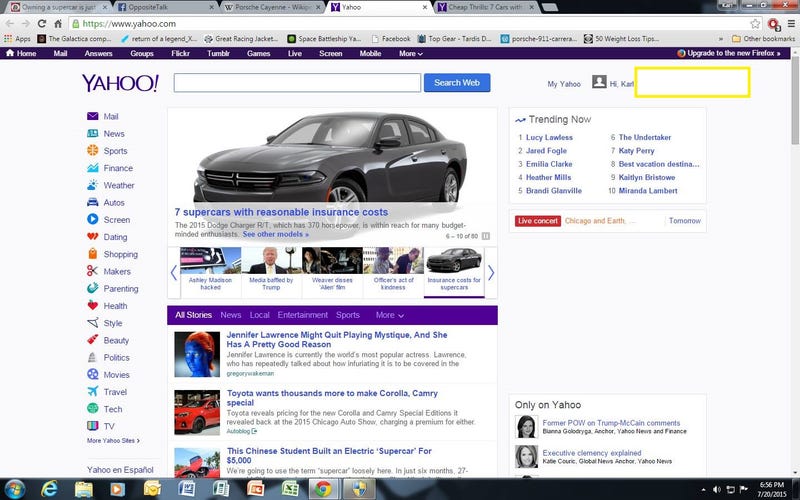Open the Lucy Lawless trending link
The height and width of the screenshot is (500, 800).
549,137
